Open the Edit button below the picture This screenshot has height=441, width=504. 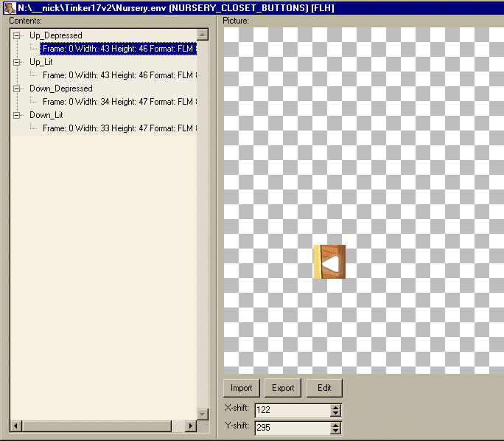click(324, 388)
